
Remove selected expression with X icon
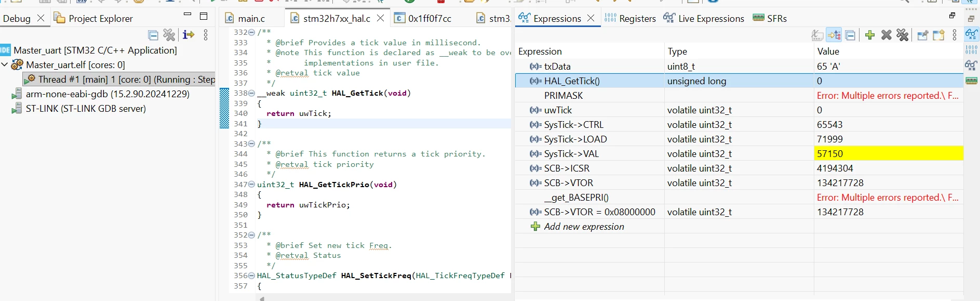coord(887,35)
